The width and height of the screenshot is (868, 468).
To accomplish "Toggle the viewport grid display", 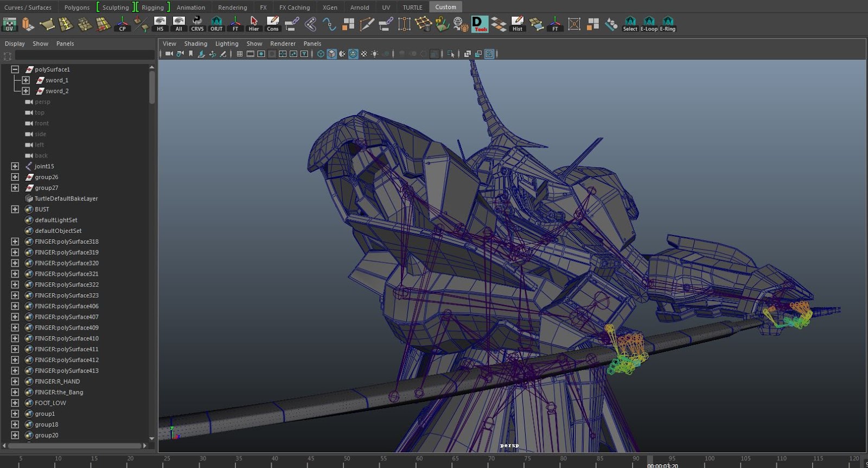I will point(239,54).
